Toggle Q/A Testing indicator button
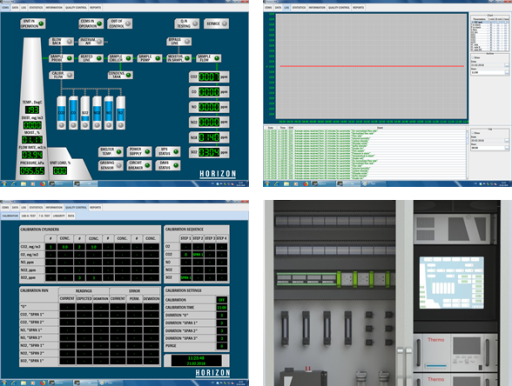 point(187,24)
